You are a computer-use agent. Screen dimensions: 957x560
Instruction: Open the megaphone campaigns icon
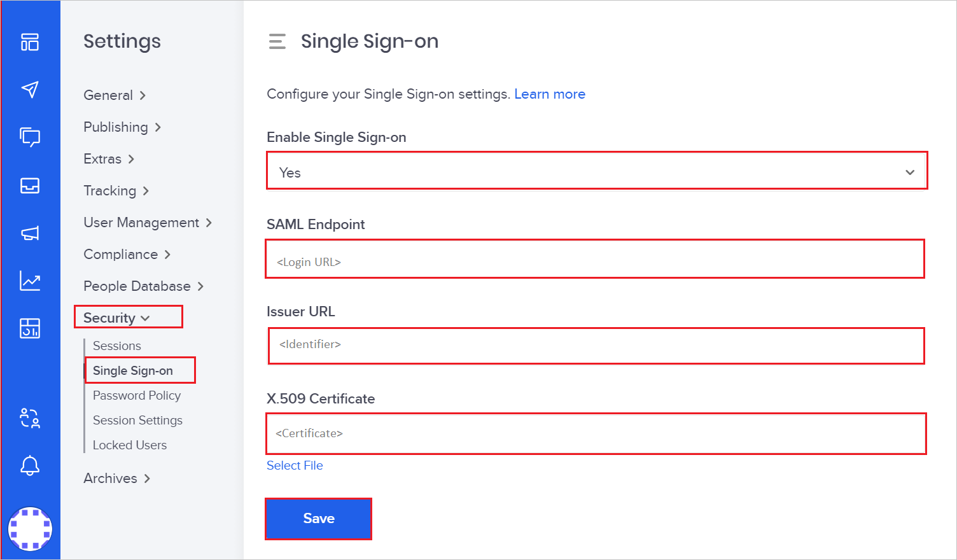coord(30,233)
